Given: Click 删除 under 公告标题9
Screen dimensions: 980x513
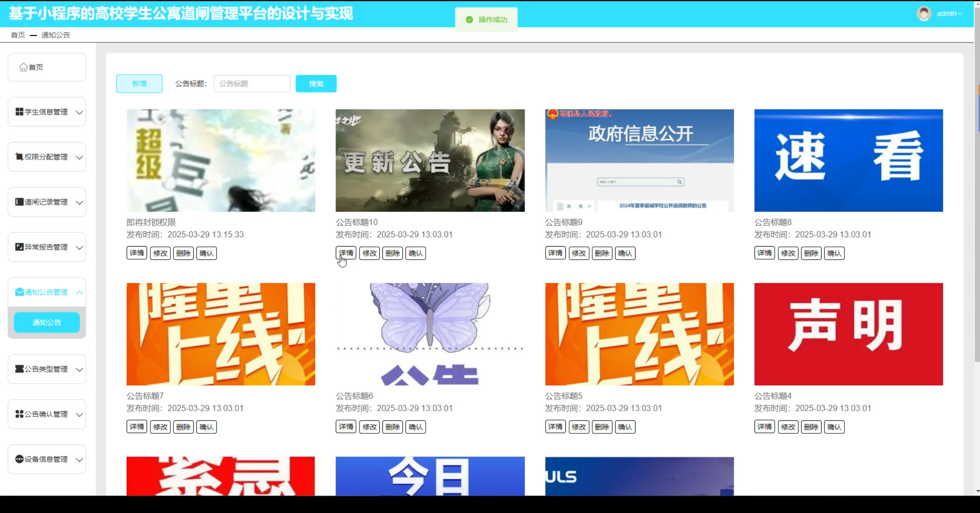Looking at the screenshot, I should (602, 253).
